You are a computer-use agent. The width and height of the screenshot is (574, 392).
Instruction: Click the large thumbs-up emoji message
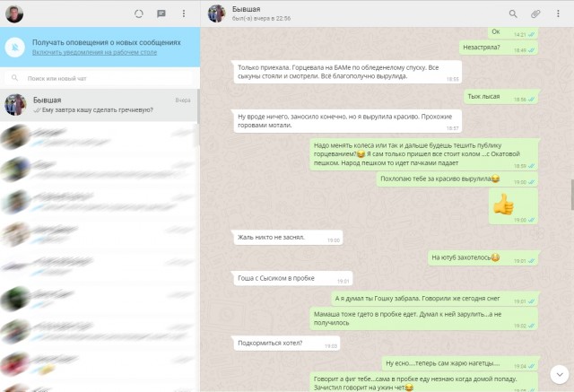point(503,205)
